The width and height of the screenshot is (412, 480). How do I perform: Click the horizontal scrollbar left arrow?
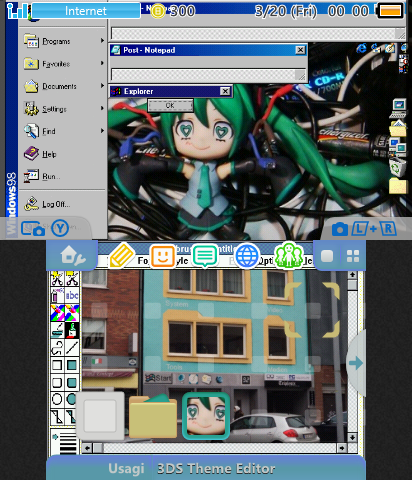point(87,448)
